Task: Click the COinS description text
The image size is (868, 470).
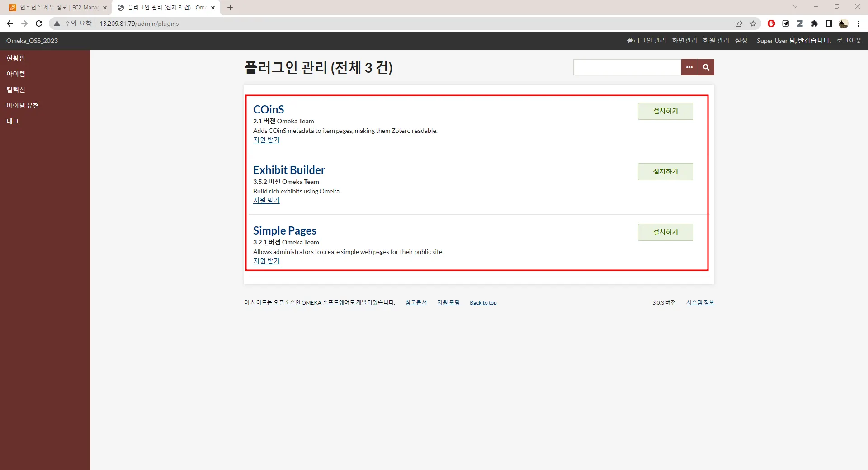Action: point(345,131)
